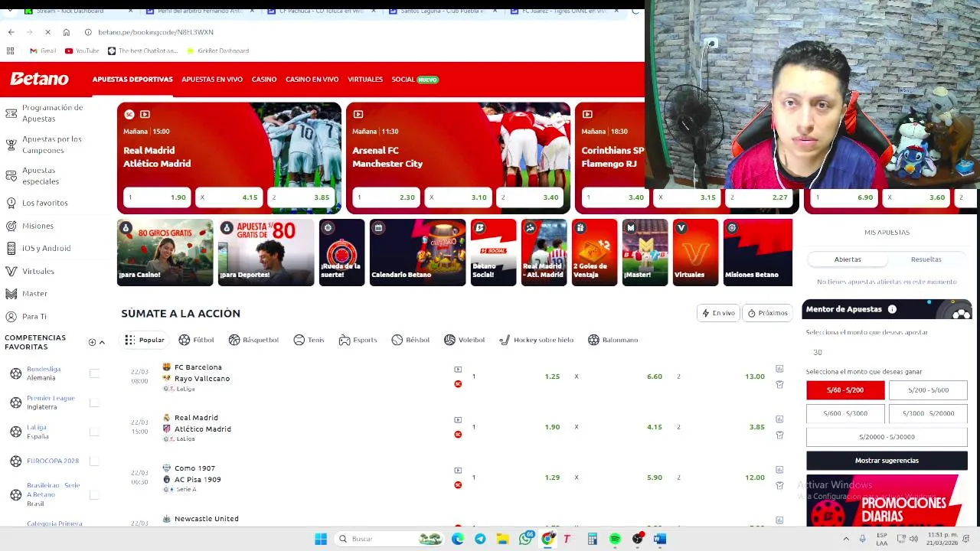Open Programación de Apuestas sidebar icon
Image resolution: width=980 pixels, height=551 pixels.
(x=11, y=113)
